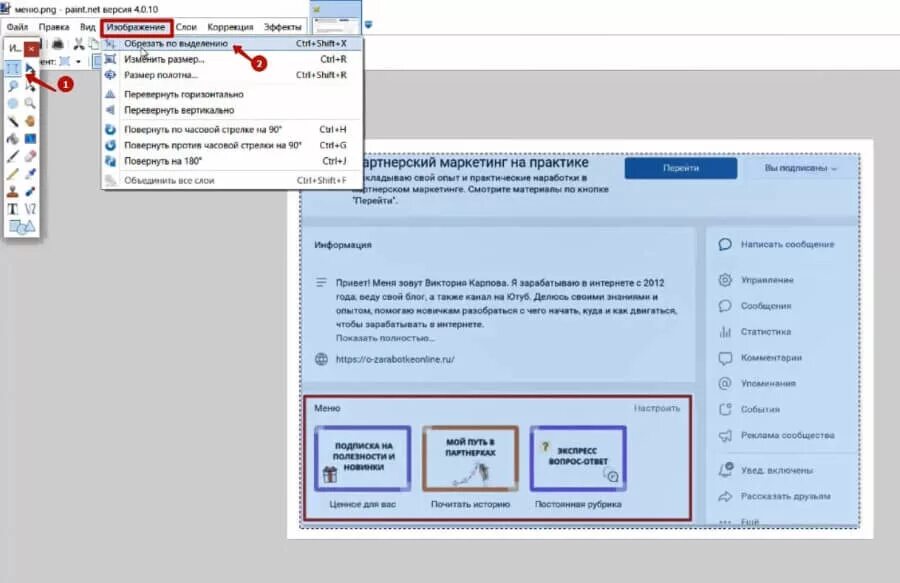Select the Paintbrush tool

point(13,156)
